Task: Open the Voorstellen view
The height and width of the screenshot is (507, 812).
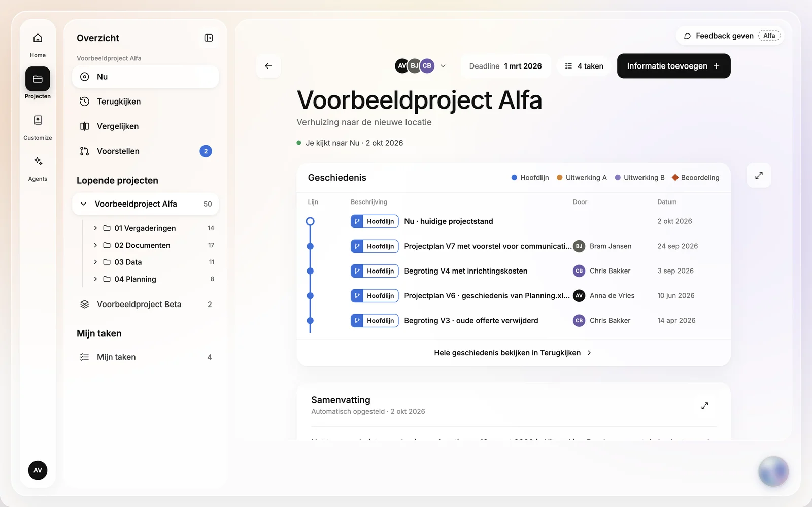Action: point(146,151)
